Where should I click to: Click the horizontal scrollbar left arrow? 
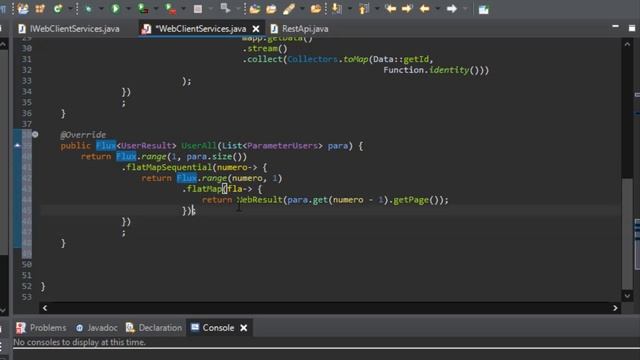pos(45,308)
